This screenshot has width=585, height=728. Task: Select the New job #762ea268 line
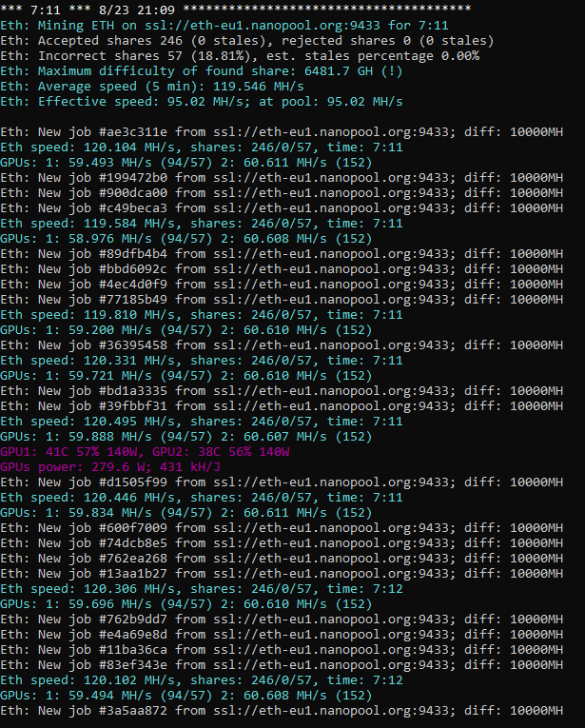(282, 559)
